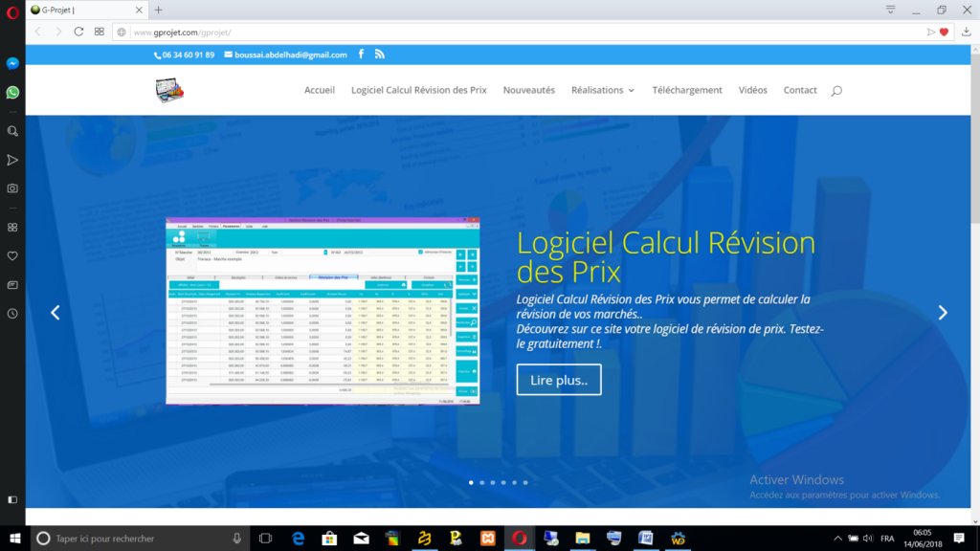Open the Téléchargement menu item
Screen dimensions: 980x551
(686, 90)
